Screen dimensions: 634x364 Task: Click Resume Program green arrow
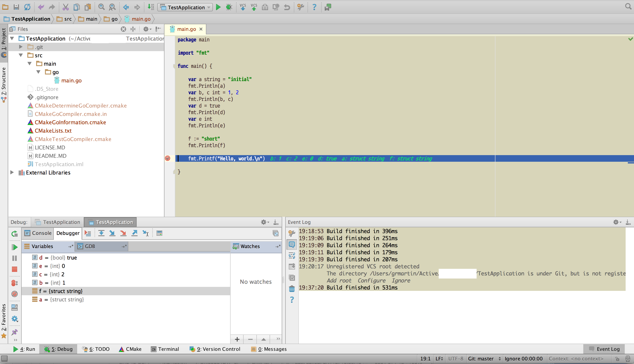pos(15,247)
